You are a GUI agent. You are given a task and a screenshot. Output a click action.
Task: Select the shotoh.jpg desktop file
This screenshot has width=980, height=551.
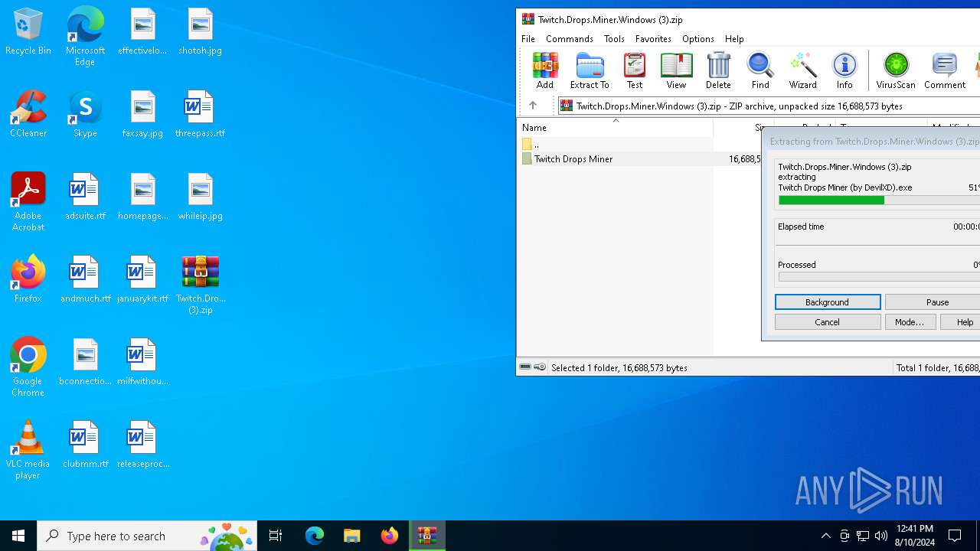(x=200, y=31)
